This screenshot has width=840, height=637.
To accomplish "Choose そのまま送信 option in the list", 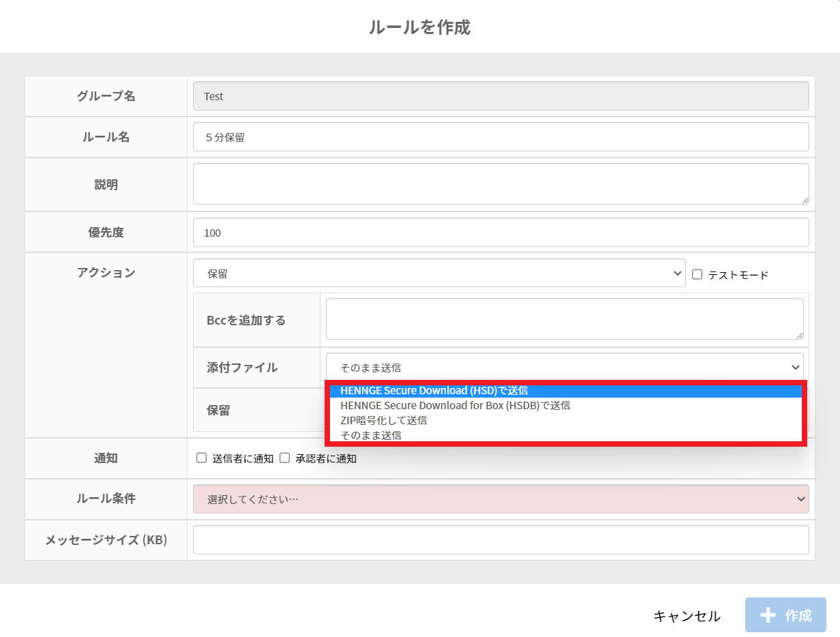I will [565, 435].
